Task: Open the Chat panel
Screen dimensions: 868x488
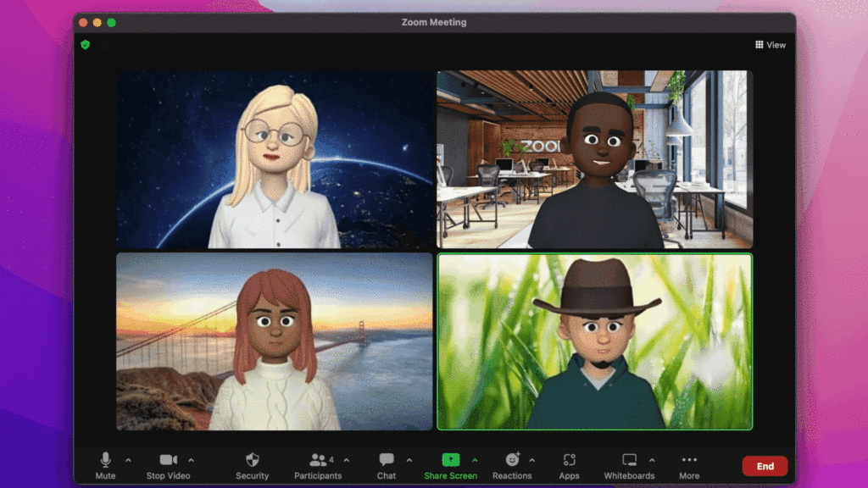Action: click(387, 460)
